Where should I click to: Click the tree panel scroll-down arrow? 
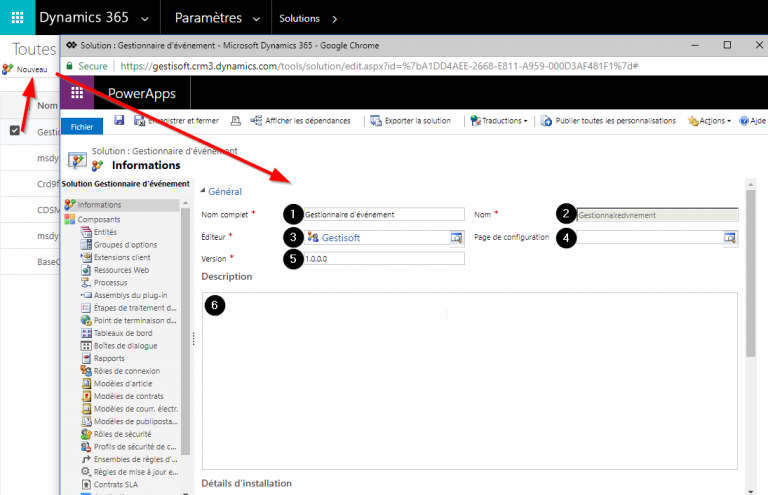186,493
